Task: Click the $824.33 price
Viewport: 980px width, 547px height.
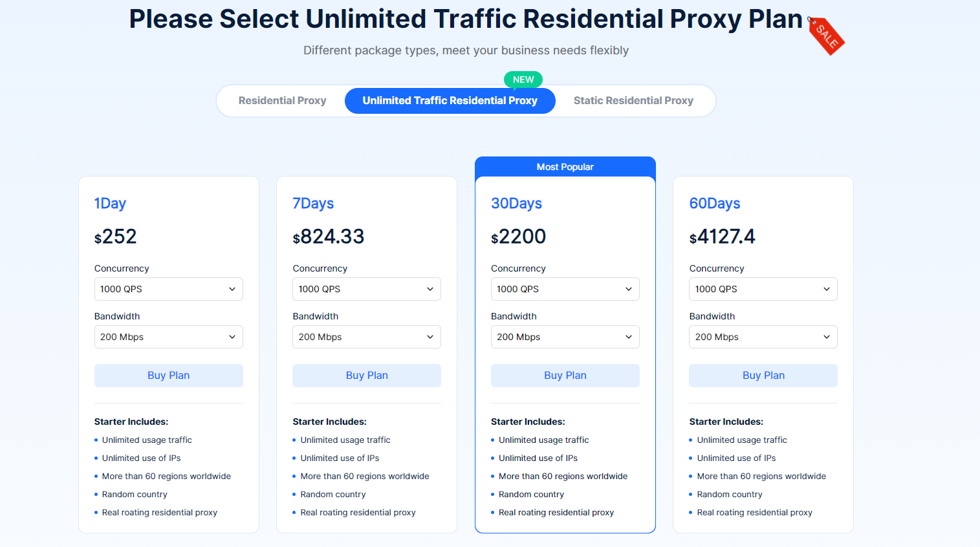Action: pos(329,237)
